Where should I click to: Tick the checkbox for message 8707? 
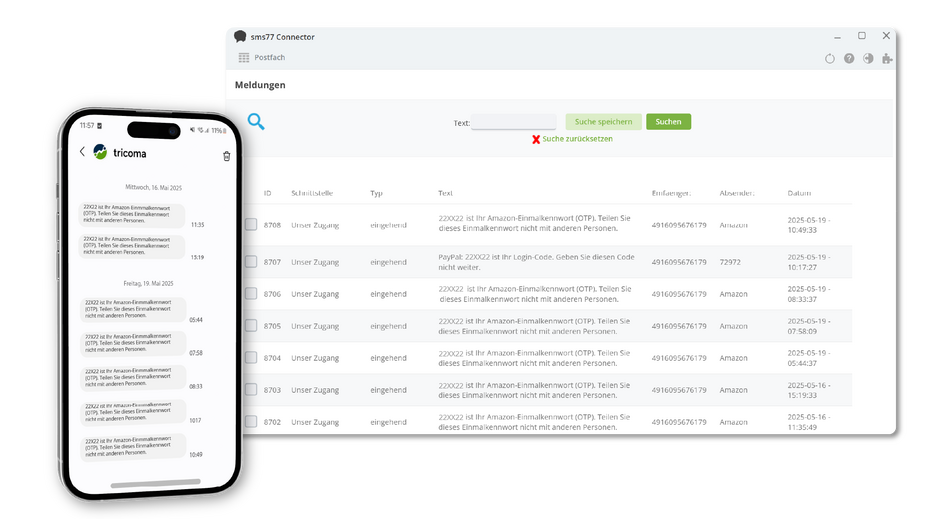251,262
